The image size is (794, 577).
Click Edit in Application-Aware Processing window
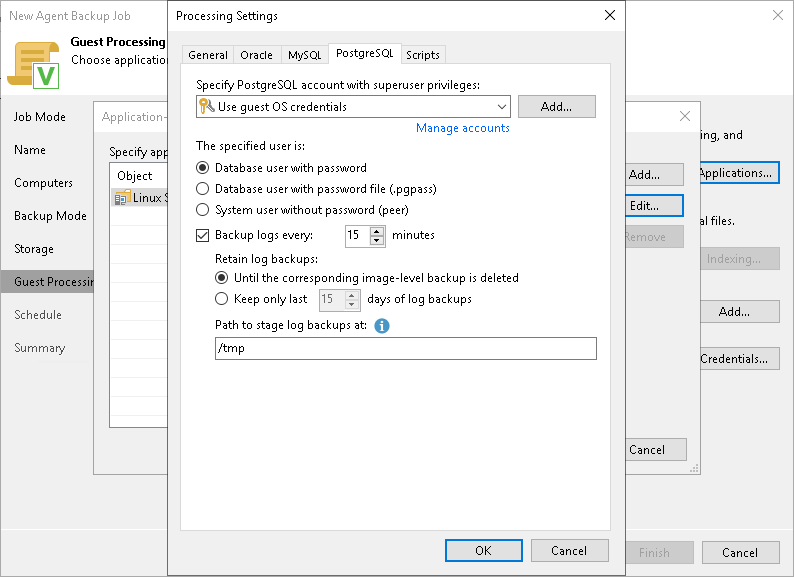(654, 206)
